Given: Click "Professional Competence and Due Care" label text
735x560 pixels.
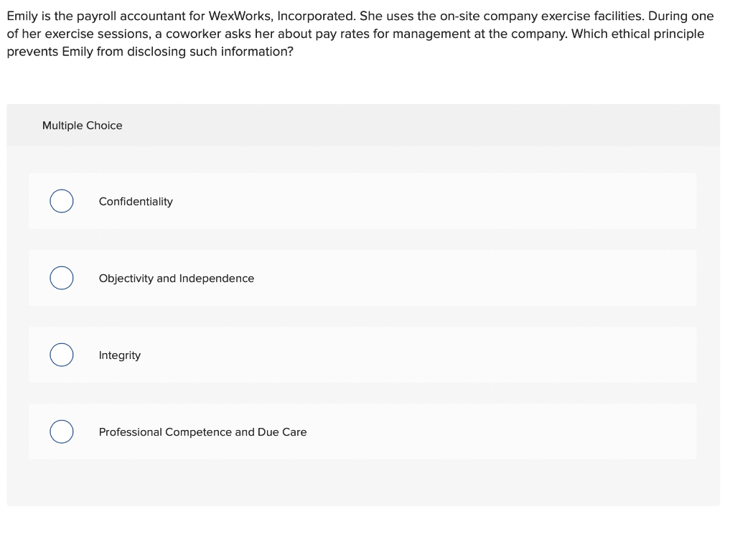Looking at the screenshot, I should point(202,432).
